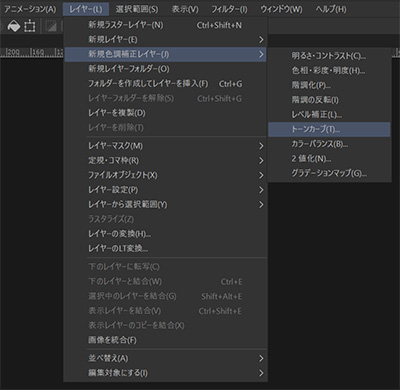Expand the 新規色調補正レイヤー(J) submenu entry
The image size is (400, 390).
tap(165, 54)
